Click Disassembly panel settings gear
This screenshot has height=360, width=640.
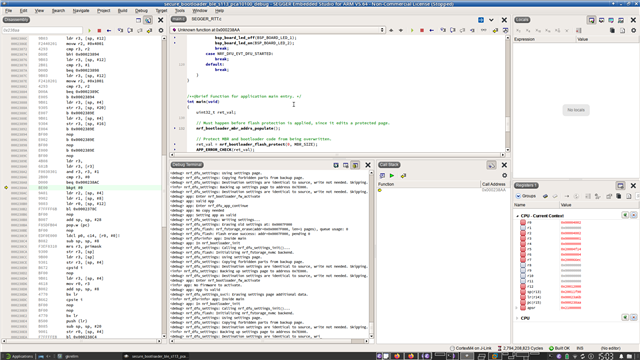pos(161,30)
